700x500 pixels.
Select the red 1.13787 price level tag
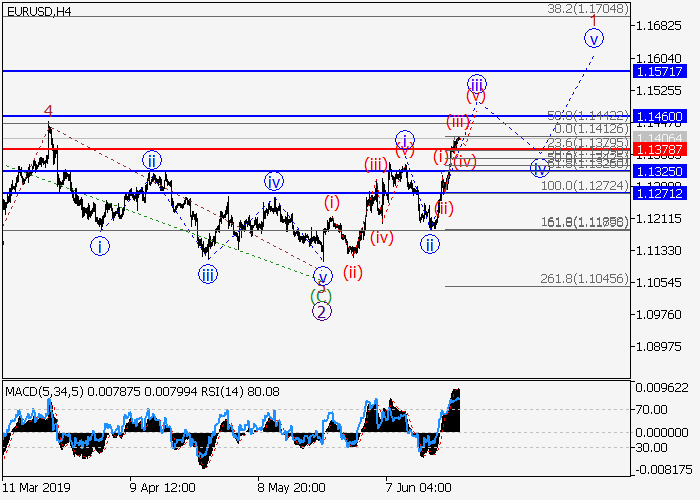[x=664, y=149]
